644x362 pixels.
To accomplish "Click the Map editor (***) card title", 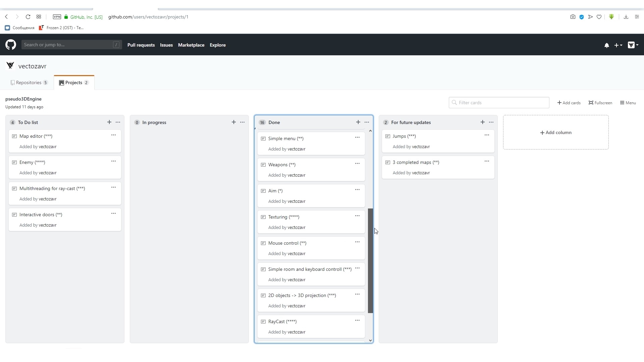I will (36, 136).
